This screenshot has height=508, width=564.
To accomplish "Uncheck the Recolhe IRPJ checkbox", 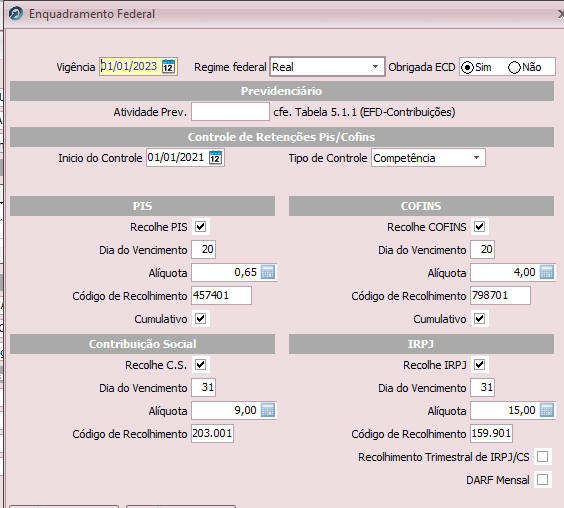I will pos(479,364).
